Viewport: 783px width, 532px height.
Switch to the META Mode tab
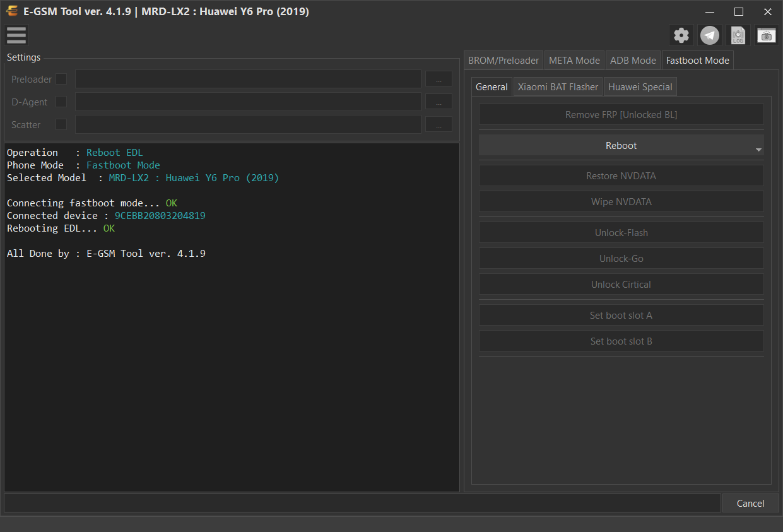574,61
